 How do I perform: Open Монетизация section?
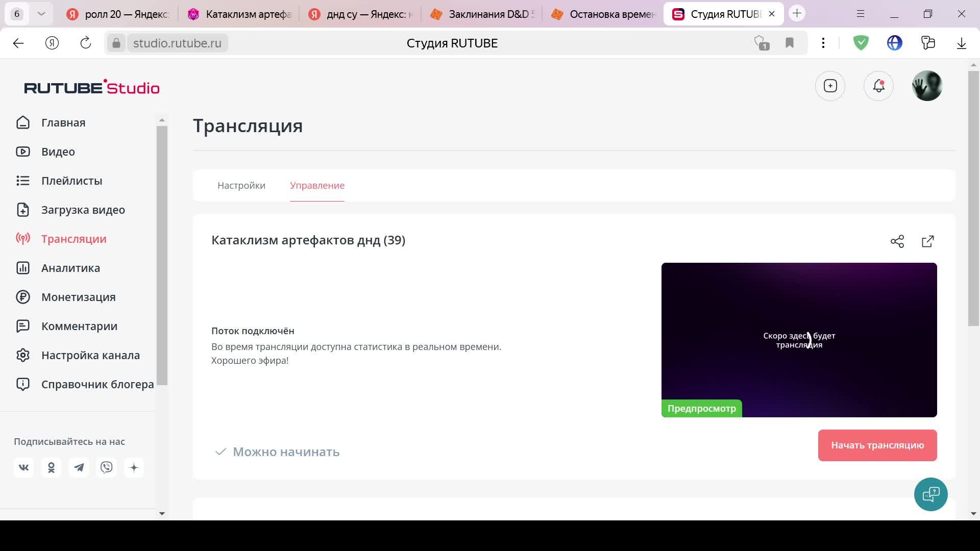point(66,297)
